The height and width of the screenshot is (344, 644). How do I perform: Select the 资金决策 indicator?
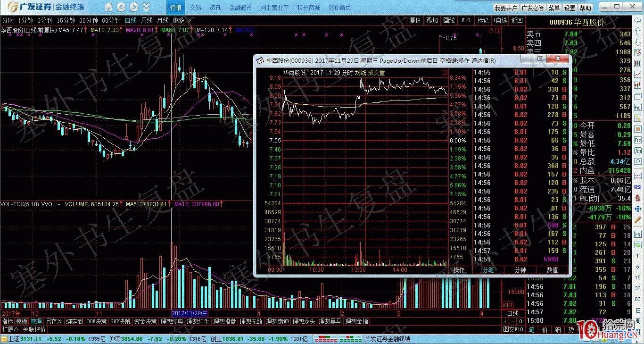[146, 321]
